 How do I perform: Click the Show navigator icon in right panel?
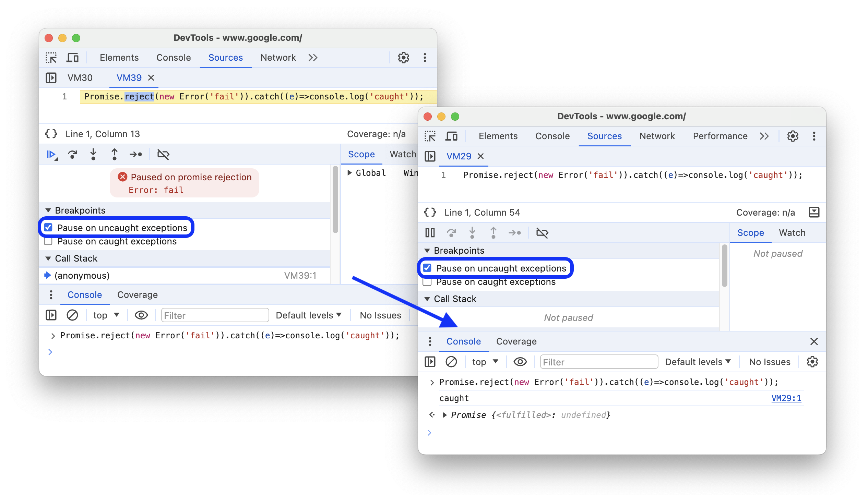point(431,156)
